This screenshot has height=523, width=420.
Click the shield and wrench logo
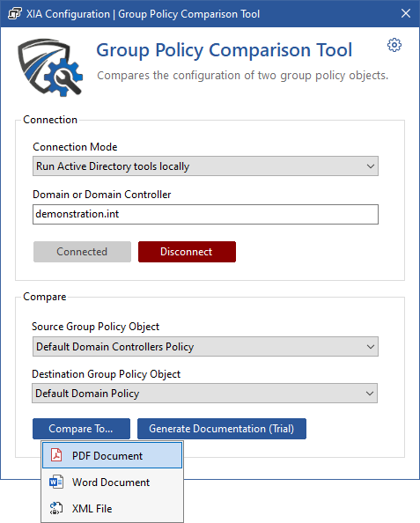point(50,68)
